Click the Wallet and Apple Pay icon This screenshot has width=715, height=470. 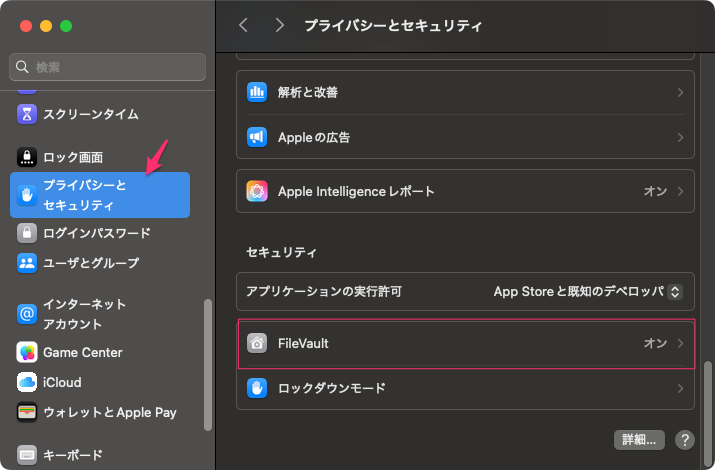pyautogui.click(x=27, y=411)
